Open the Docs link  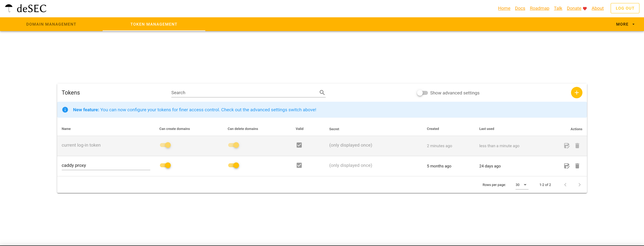click(520, 8)
